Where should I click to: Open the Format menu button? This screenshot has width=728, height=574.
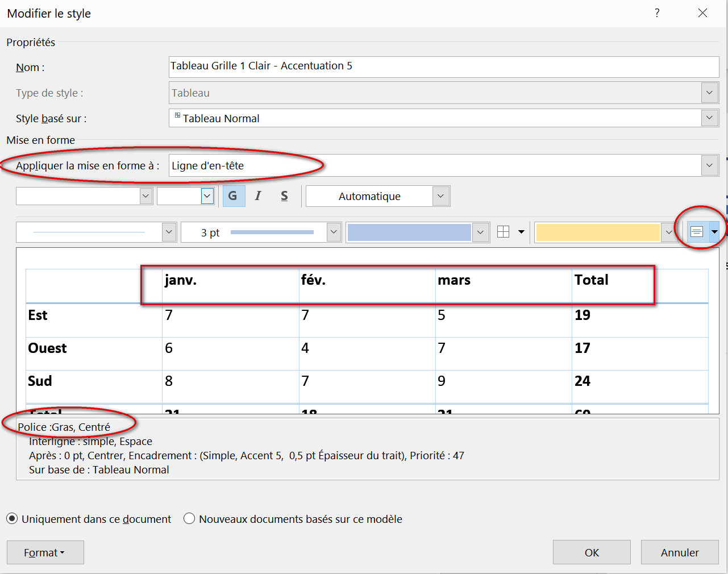point(45,552)
